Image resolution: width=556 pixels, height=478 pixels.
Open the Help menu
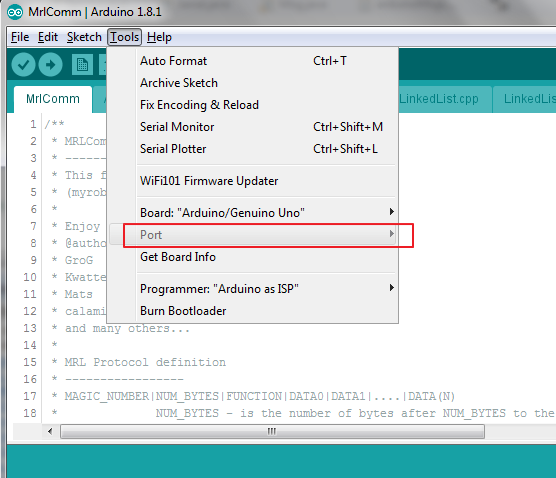click(159, 37)
